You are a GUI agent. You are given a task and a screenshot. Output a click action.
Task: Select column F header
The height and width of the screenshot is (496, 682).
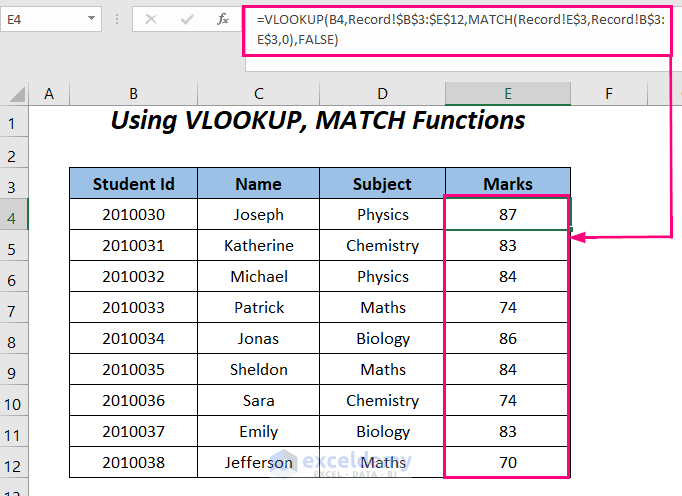(608, 94)
